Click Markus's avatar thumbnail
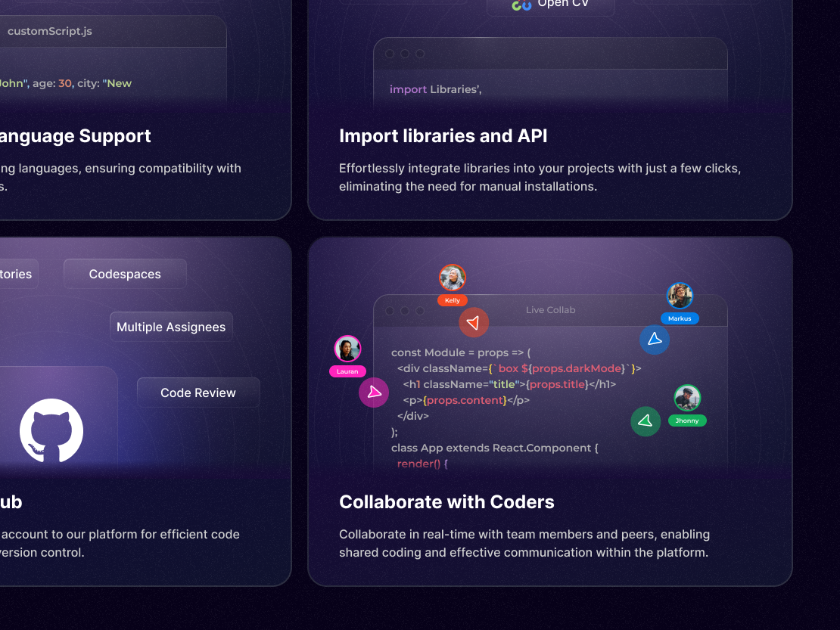Image resolution: width=840 pixels, height=630 pixels. [680, 295]
